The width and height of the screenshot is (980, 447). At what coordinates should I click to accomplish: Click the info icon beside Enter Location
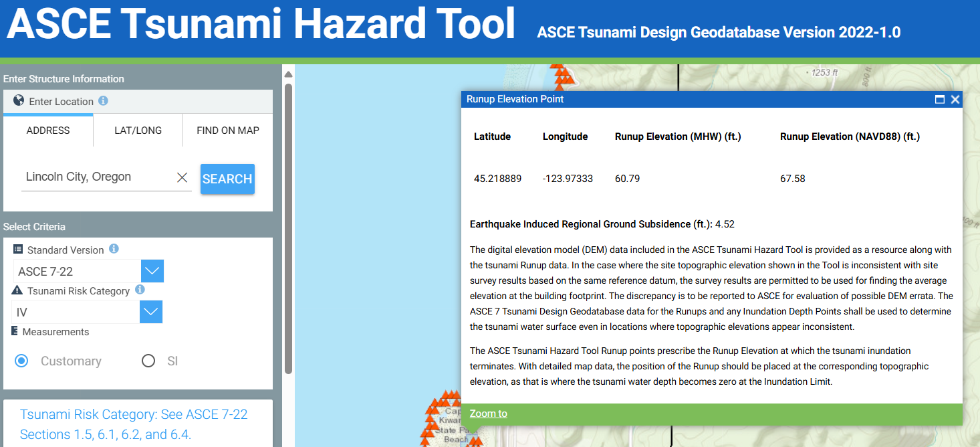(103, 101)
